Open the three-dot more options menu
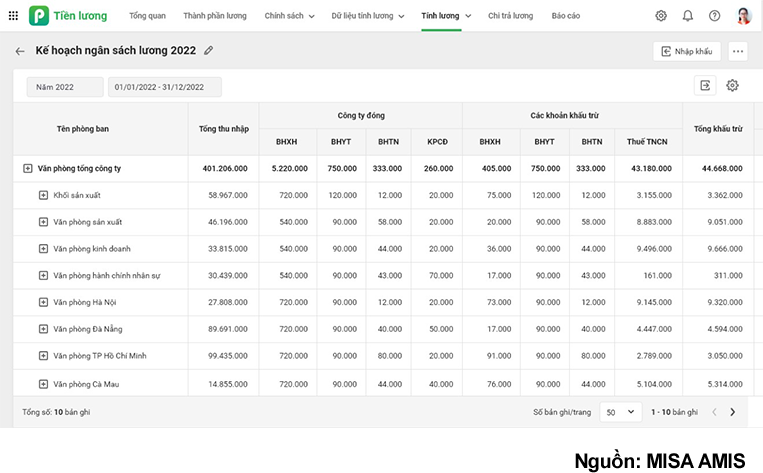The width and height of the screenshot is (763, 473). point(738,51)
